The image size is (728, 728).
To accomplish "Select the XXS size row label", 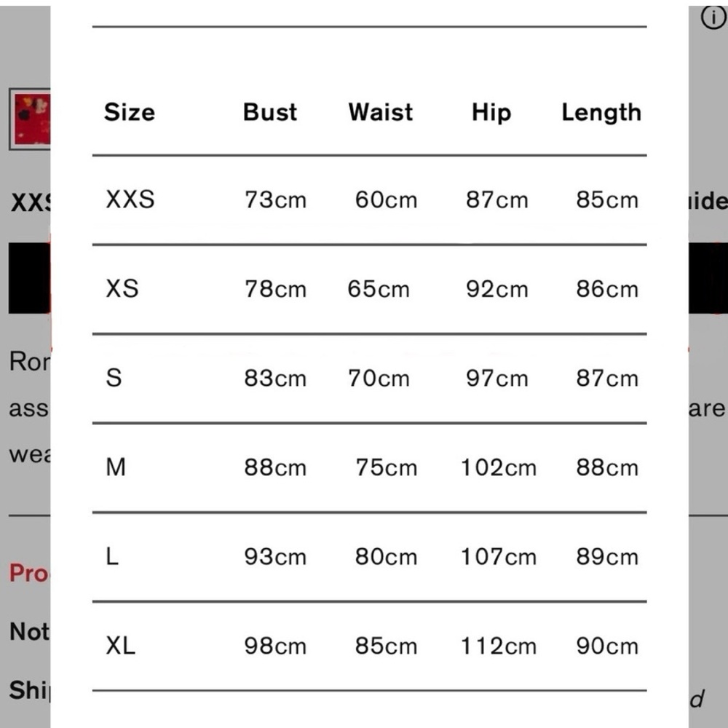I will tap(130, 199).
